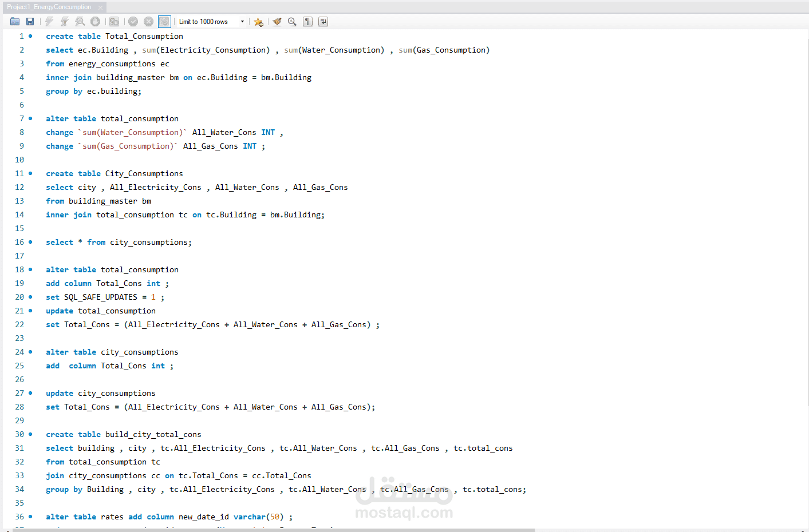Click "All_Electricity_Cons" on line 12
This screenshot has height=532, width=809.
coord(156,187)
